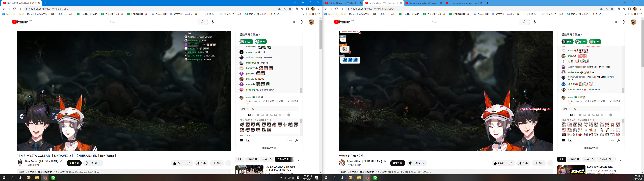The width and height of the screenshot is (644, 181).
Task: Send the chat message in Ren's chat
Action: click(x=296, y=140)
